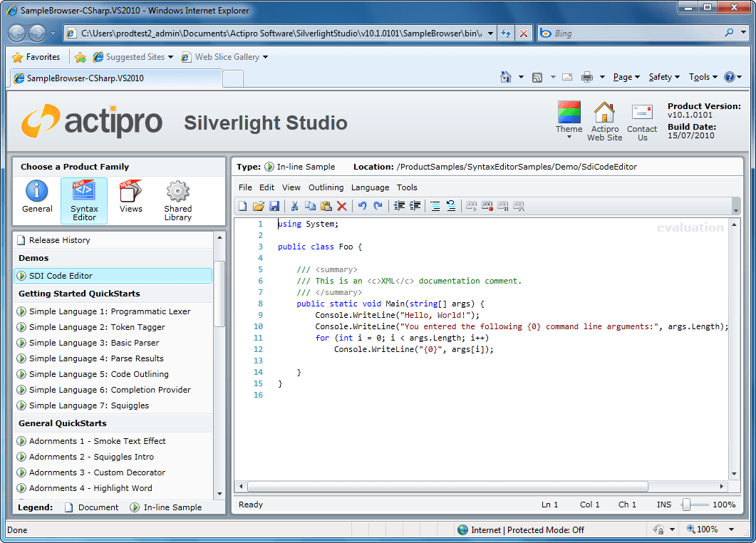756x543 pixels.
Task: Click the Favorites button
Action: click(x=36, y=58)
